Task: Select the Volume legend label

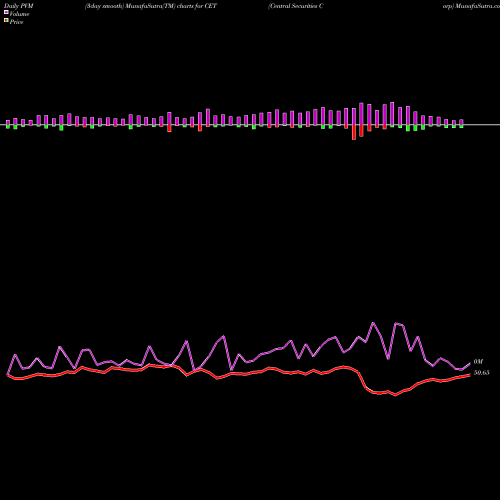Action: 19,14
